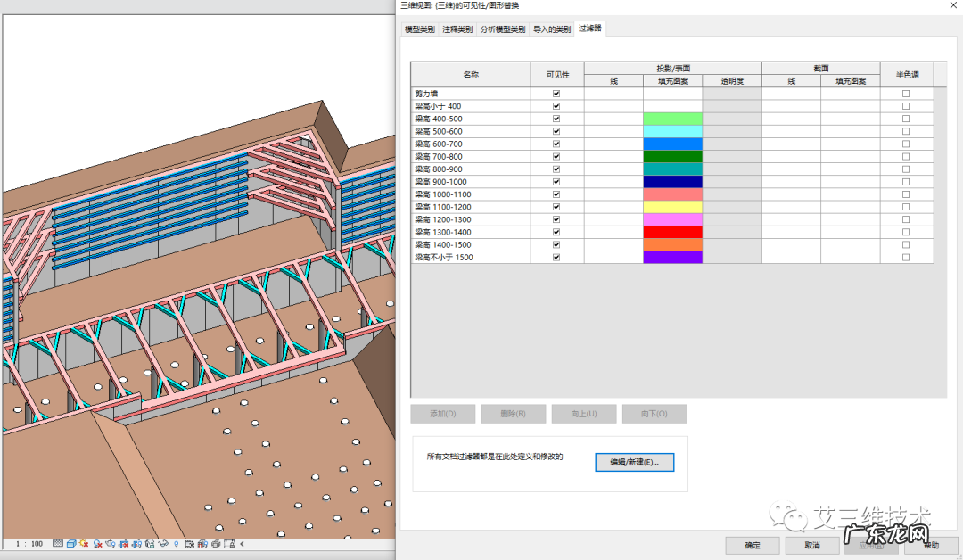Viewport: 963px width, 560px height.
Task: Collapse view control bar with the < arrow
Action: (x=242, y=543)
